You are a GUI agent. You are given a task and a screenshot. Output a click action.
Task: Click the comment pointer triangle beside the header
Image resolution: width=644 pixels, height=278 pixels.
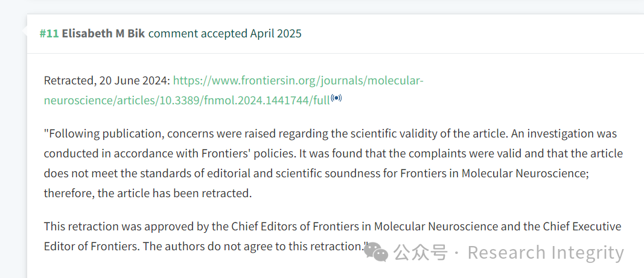24,30
